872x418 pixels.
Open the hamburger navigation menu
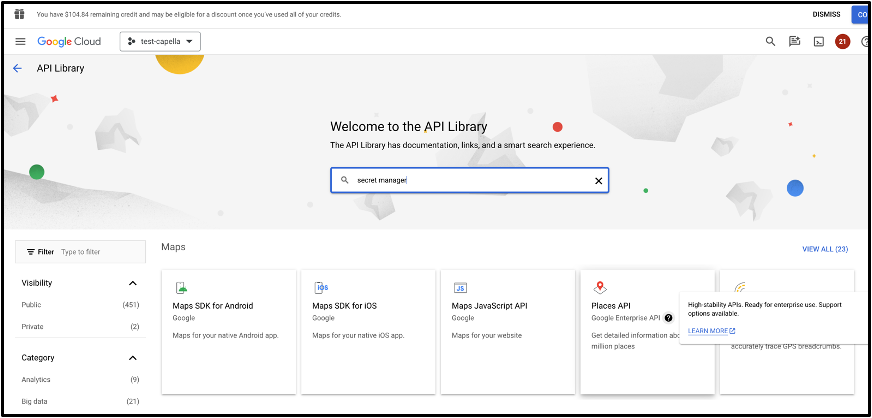(x=21, y=42)
